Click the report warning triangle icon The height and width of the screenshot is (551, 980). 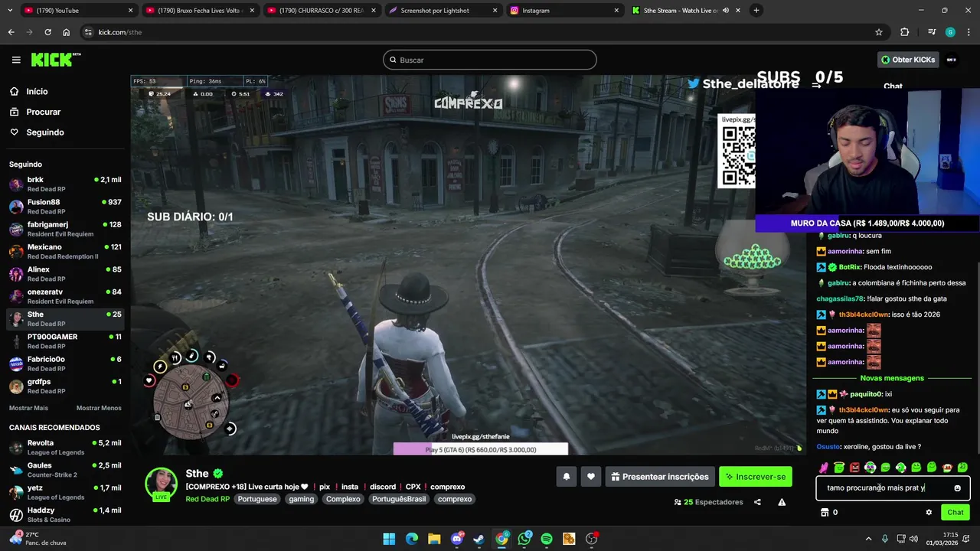click(782, 502)
